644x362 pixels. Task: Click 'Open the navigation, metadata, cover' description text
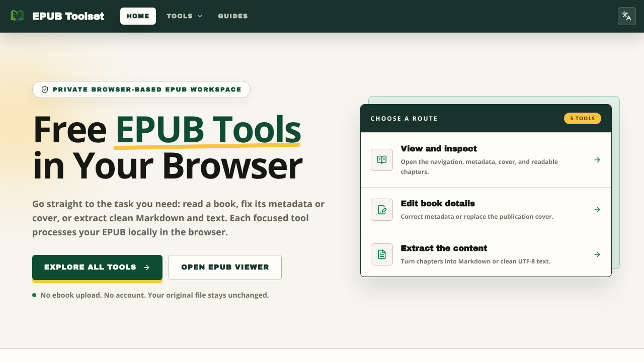point(479,167)
